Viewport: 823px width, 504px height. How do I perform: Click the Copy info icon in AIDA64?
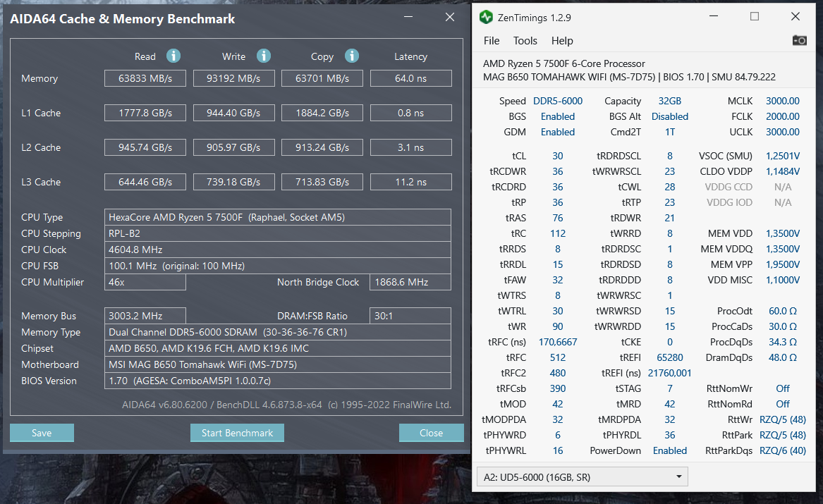pyautogui.click(x=352, y=56)
